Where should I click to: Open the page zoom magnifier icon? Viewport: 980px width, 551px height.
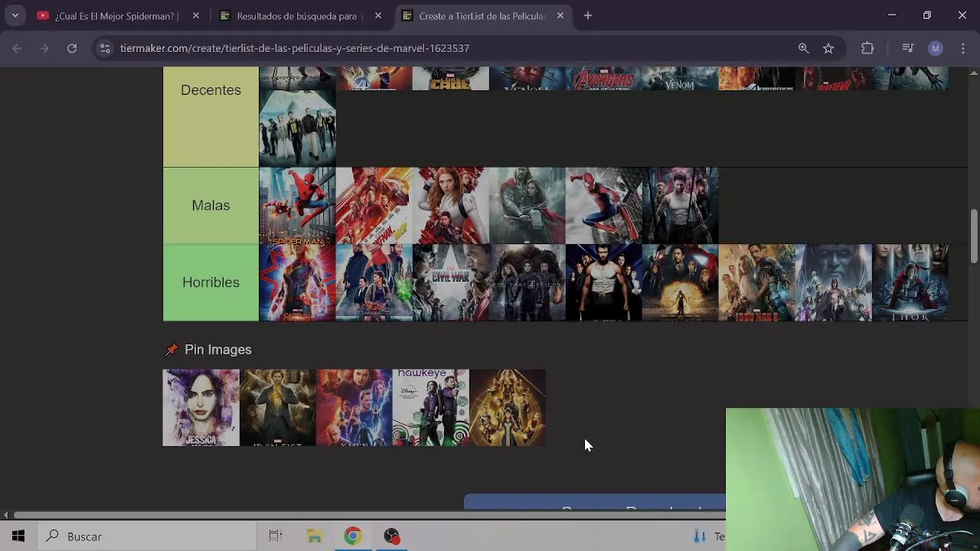click(803, 48)
